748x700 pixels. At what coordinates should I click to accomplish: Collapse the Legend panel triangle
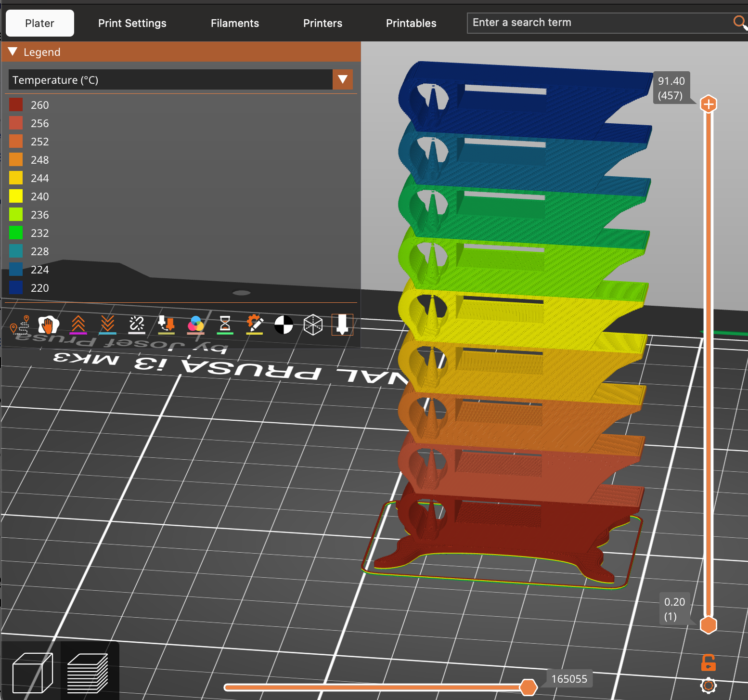click(x=13, y=52)
